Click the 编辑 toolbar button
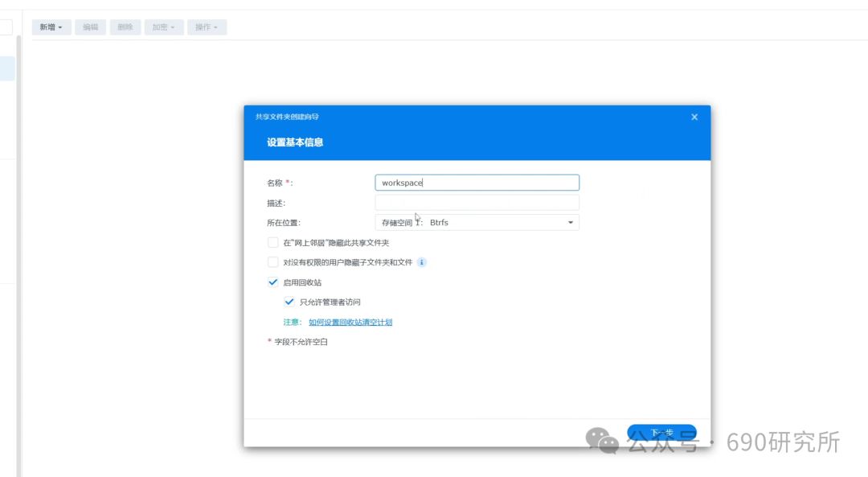The width and height of the screenshot is (868, 477). 90,27
